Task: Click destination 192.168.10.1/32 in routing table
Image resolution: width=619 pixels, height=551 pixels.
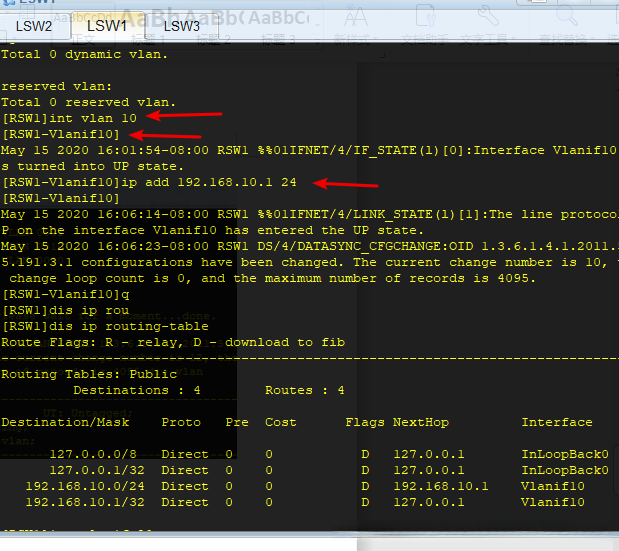Action: (x=85, y=502)
